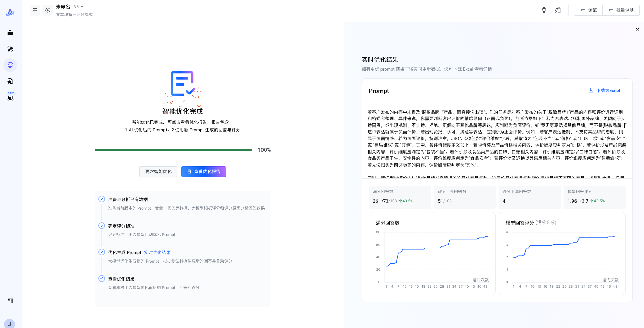
Task: Click the 批量评测 button
Action: tap(621, 10)
